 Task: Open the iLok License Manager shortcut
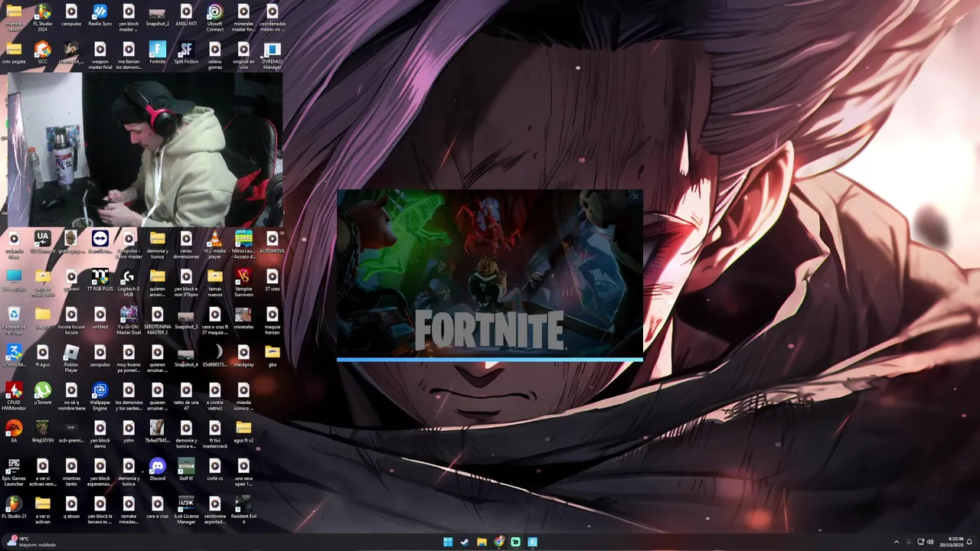[186, 510]
